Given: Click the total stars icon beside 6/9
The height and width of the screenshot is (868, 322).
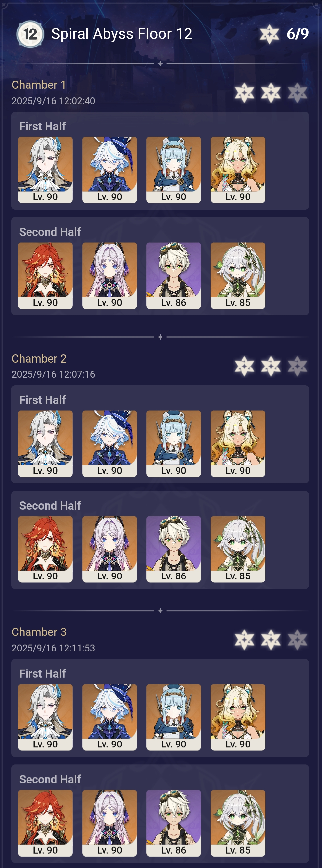Looking at the screenshot, I should pos(270,34).
